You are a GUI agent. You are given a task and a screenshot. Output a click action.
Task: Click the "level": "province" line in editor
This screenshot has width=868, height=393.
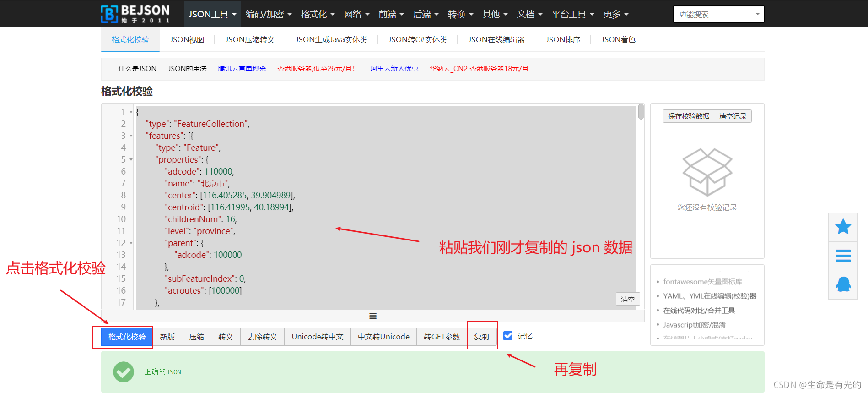[200, 231]
